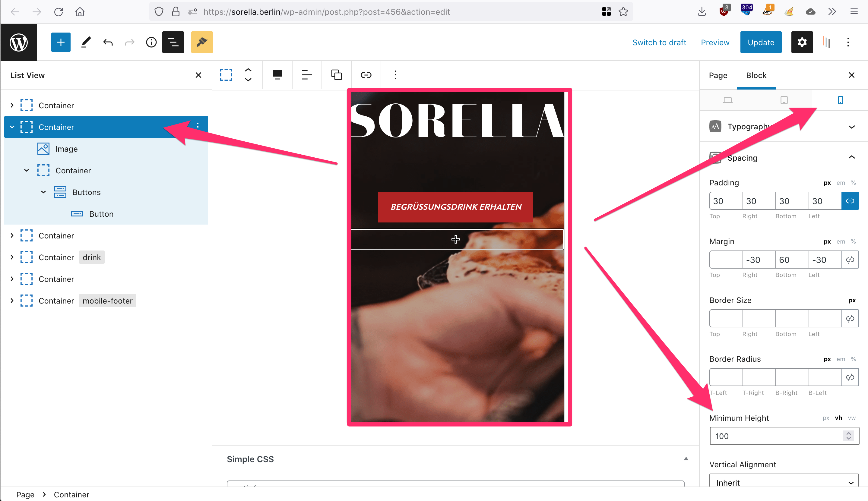Select the Button row in List View
Viewport: 868px width, 501px height.
(106, 214)
